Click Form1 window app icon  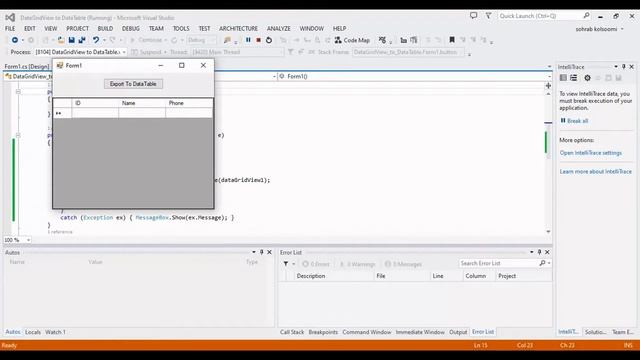tap(60, 65)
